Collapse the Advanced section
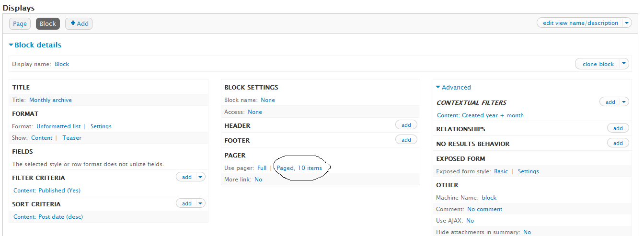Viewport: 644px width, 236px height. coord(453,87)
